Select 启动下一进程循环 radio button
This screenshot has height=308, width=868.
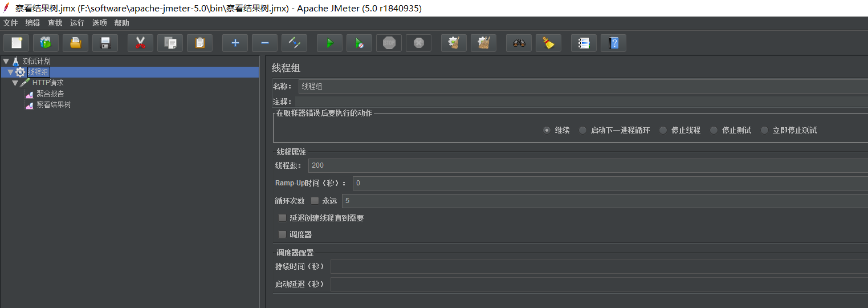(582, 130)
